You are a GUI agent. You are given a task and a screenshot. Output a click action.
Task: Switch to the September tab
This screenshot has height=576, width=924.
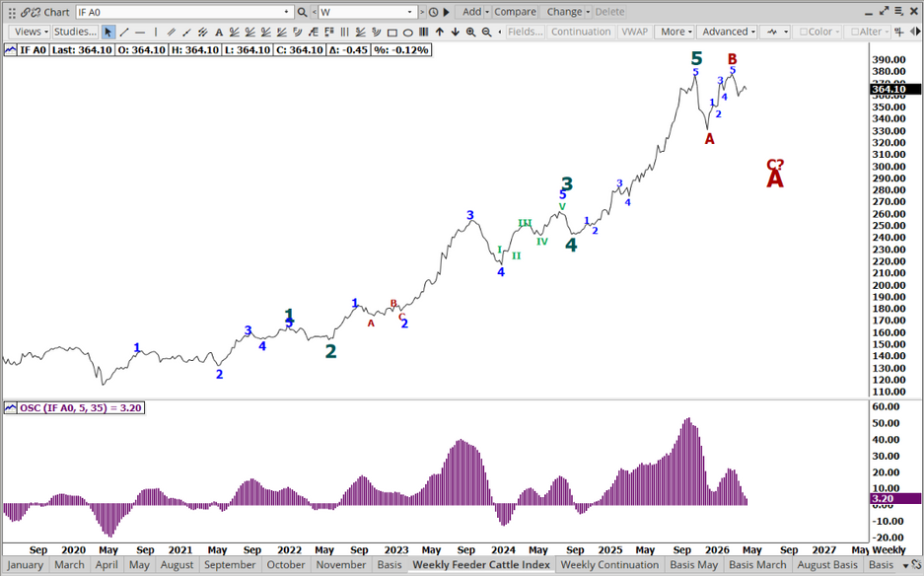coord(230,565)
